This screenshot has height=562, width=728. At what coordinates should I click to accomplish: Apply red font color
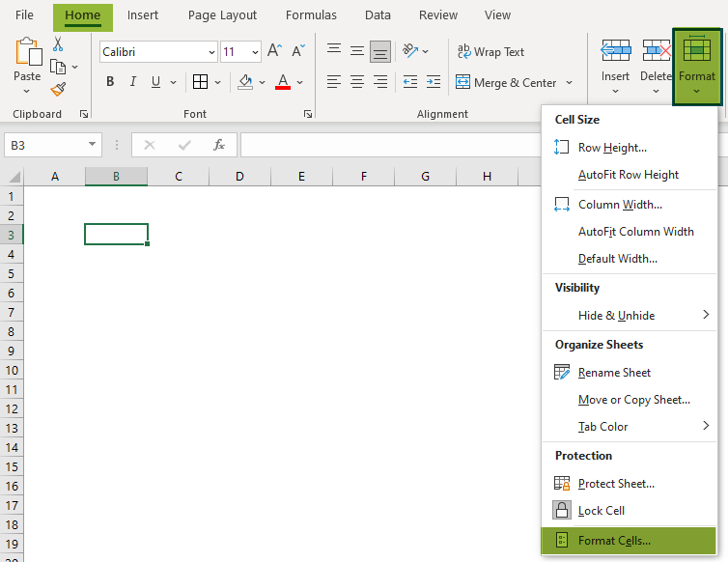coord(283,82)
